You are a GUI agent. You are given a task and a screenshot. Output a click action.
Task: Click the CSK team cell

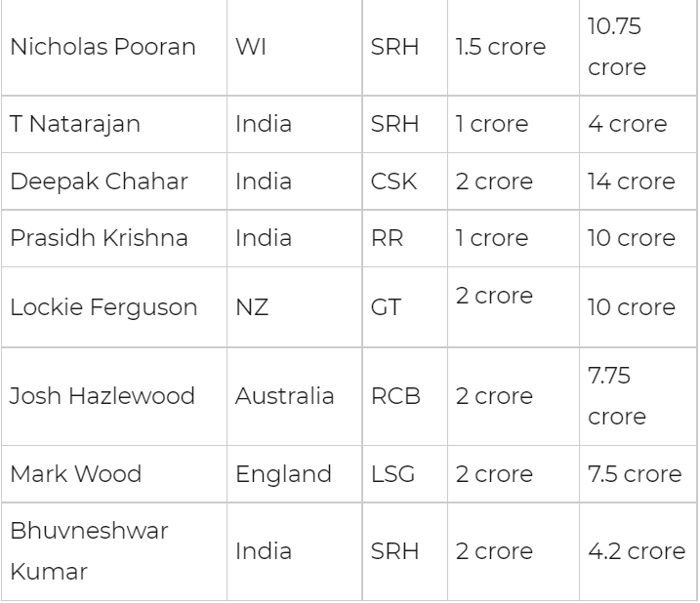(x=396, y=181)
